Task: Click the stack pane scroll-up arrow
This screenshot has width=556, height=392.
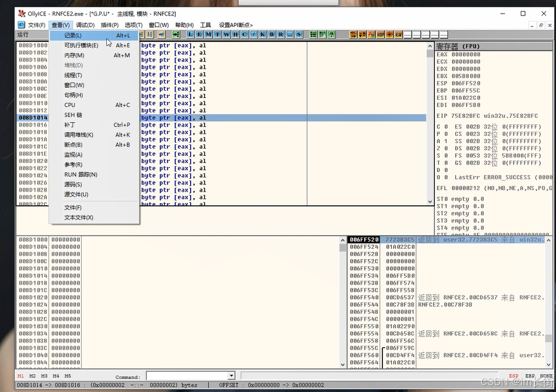Action: pos(548,240)
